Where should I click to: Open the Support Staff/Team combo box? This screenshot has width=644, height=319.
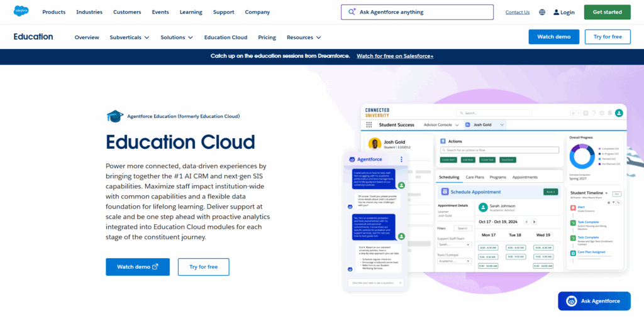point(454,244)
